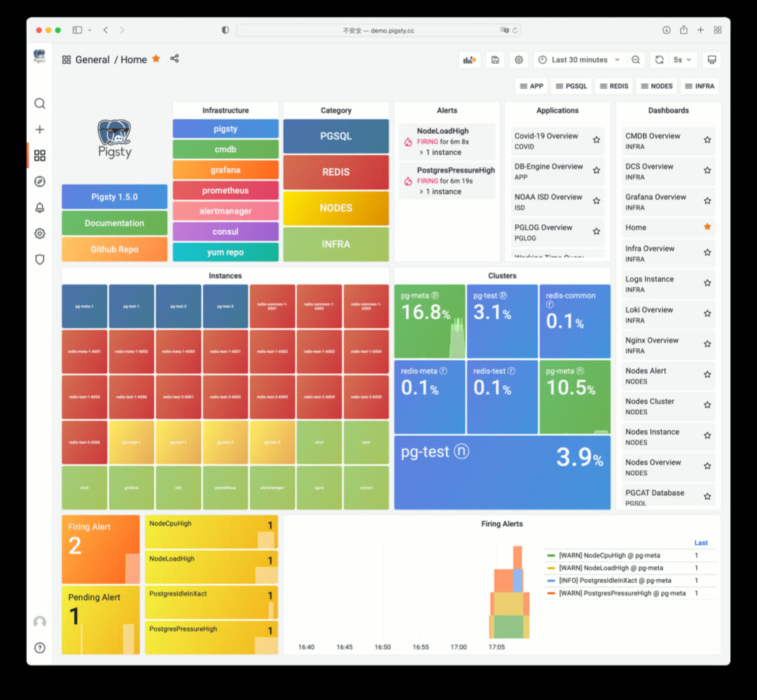Open the Last 30 minutes time picker
Image resolution: width=757 pixels, height=700 pixels.
coord(579,60)
